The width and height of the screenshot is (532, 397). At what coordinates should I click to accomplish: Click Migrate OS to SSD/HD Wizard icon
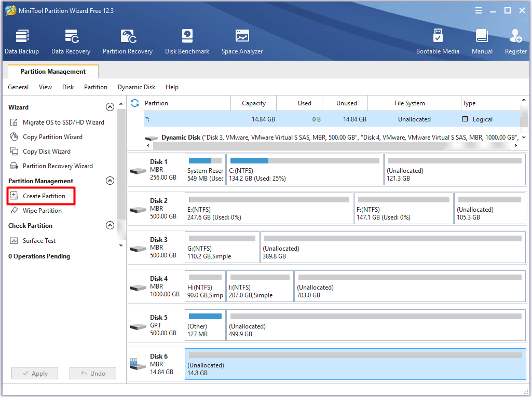point(13,122)
